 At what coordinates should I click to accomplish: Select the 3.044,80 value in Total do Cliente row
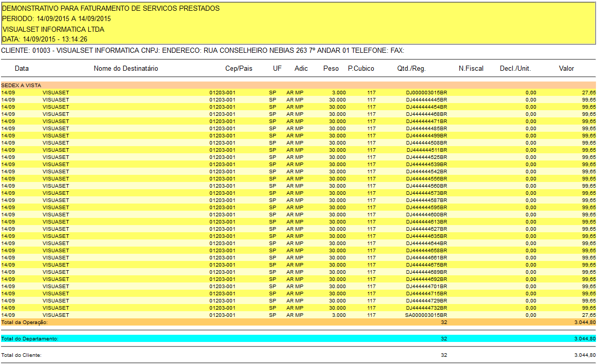(x=585, y=355)
